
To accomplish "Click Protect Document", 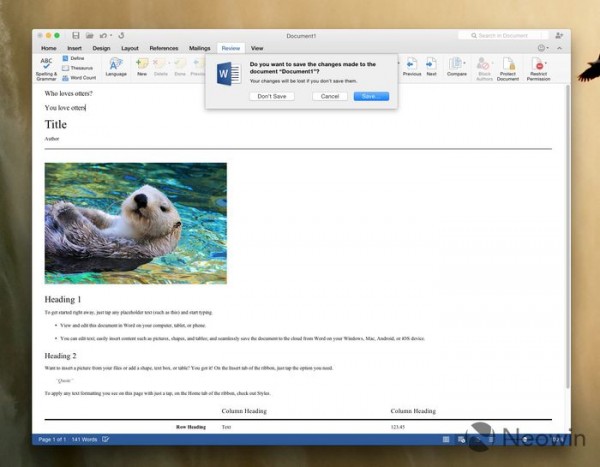I will click(508, 69).
